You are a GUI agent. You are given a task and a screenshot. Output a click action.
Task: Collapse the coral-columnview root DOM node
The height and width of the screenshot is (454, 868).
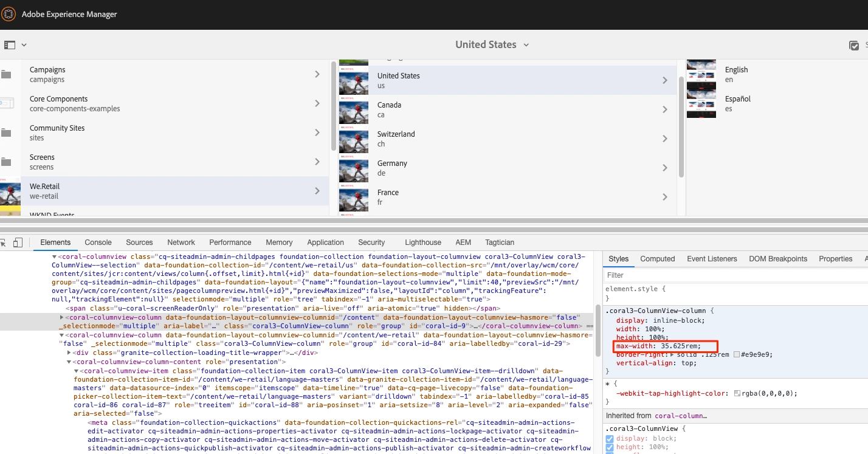(x=54, y=257)
